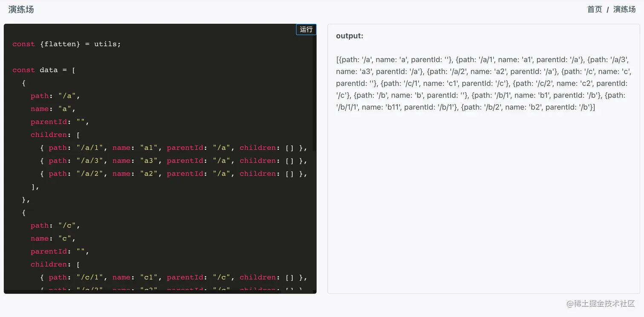Click the code line containing "/a/3"
The height and width of the screenshot is (317, 644).
click(173, 161)
